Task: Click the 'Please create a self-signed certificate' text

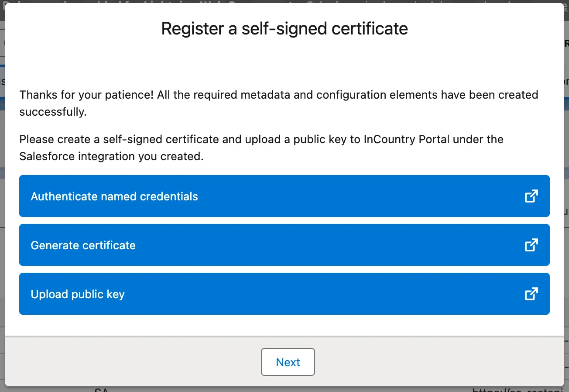Action: click(119, 139)
